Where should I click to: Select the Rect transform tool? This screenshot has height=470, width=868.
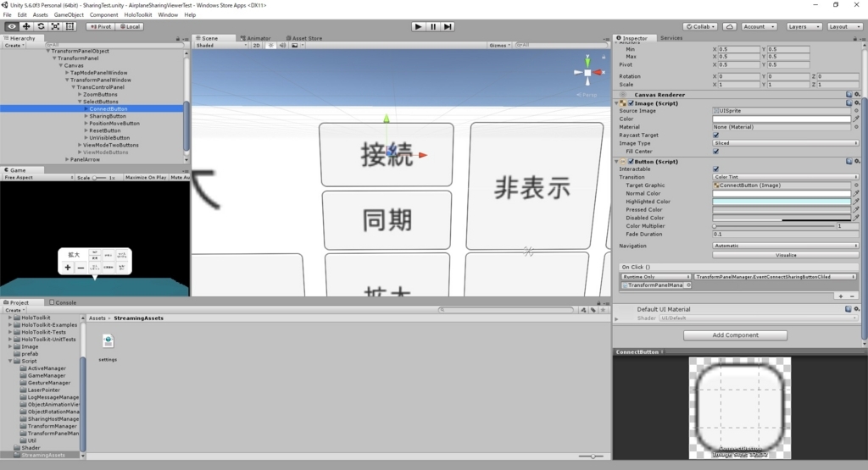point(70,26)
